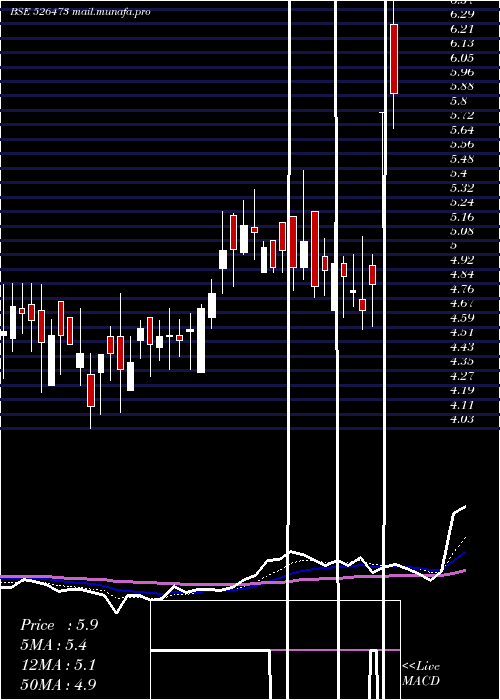Click the 4.92 price axis label
This screenshot has width=500, height=700.
point(462,260)
